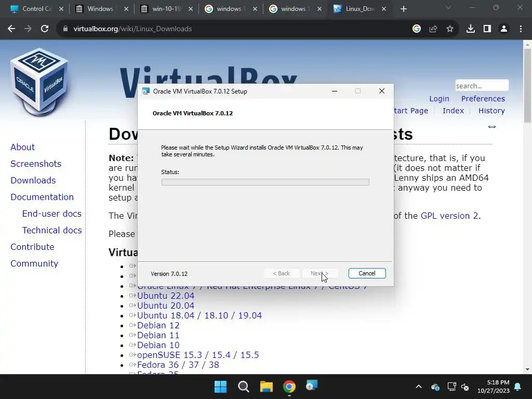Click the Login link
Image resolution: width=532 pixels, height=399 pixels.
439,99
